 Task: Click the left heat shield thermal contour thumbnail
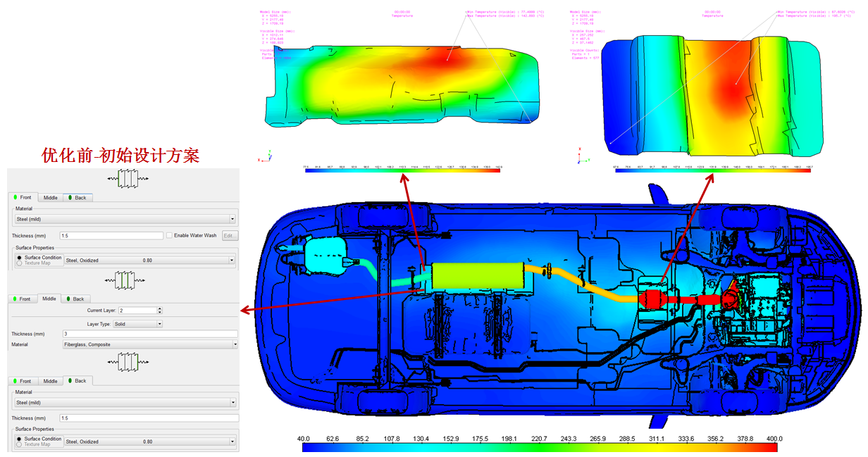click(401, 87)
